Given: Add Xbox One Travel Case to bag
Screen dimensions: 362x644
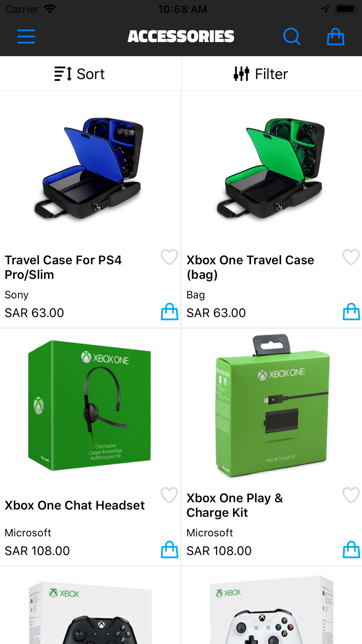Looking at the screenshot, I should tap(351, 312).
